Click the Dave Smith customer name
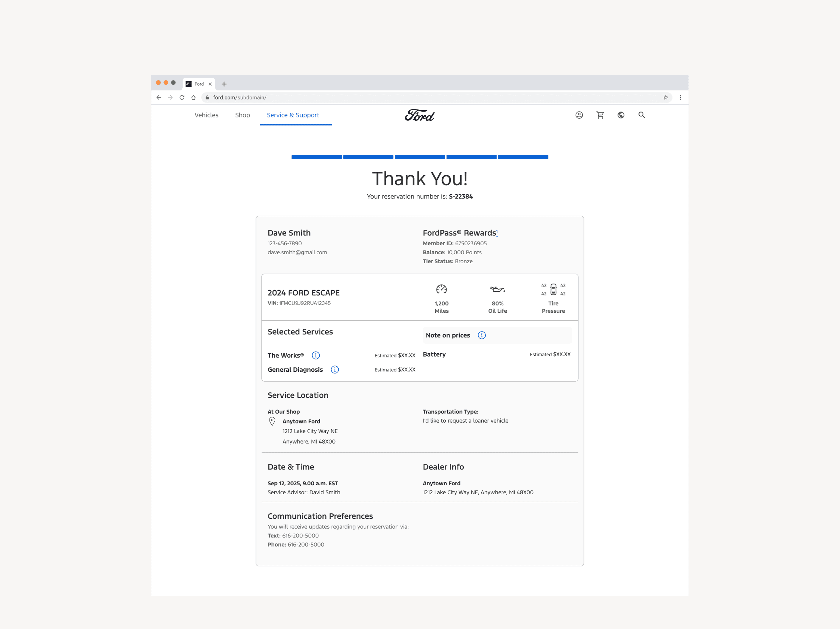The width and height of the screenshot is (840, 629). [x=289, y=233]
